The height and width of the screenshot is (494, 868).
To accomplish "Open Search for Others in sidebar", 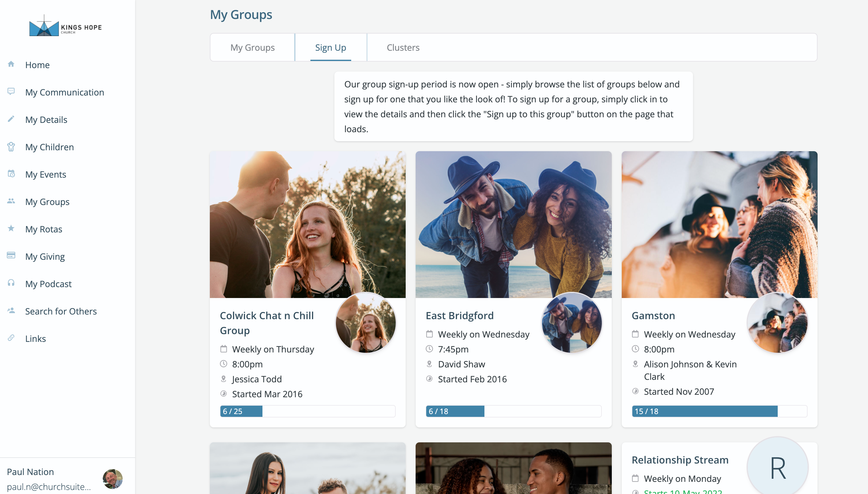I will tap(61, 311).
